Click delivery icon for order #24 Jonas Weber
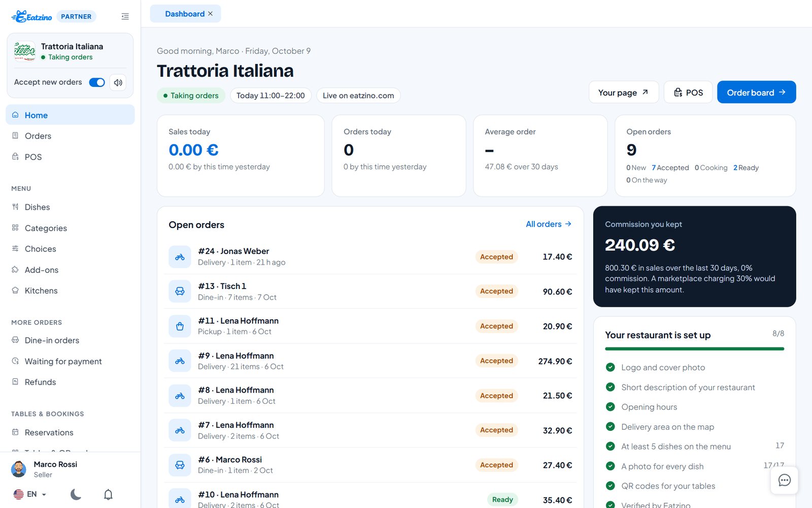This screenshot has height=508, width=812. (180, 257)
